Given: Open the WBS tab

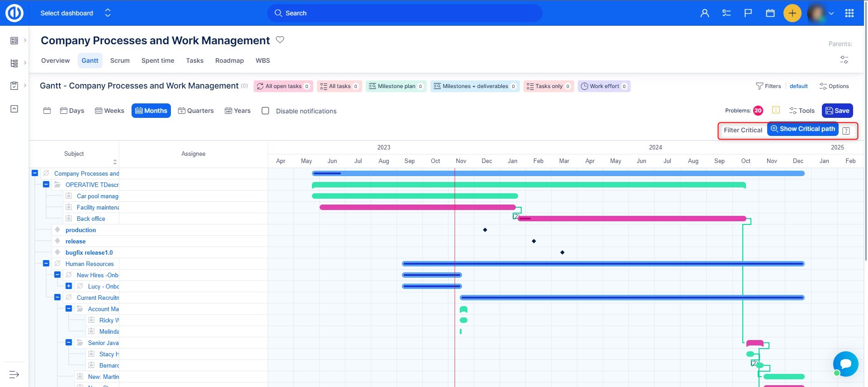Looking at the screenshot, I should pyautogui.click(x=263, y=61).
